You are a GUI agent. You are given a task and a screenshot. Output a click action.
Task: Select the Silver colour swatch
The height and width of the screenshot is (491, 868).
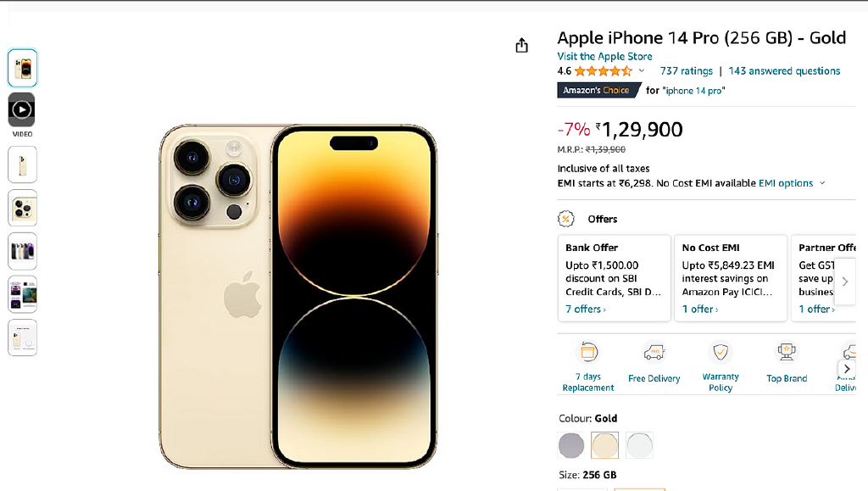coord(639,445)
